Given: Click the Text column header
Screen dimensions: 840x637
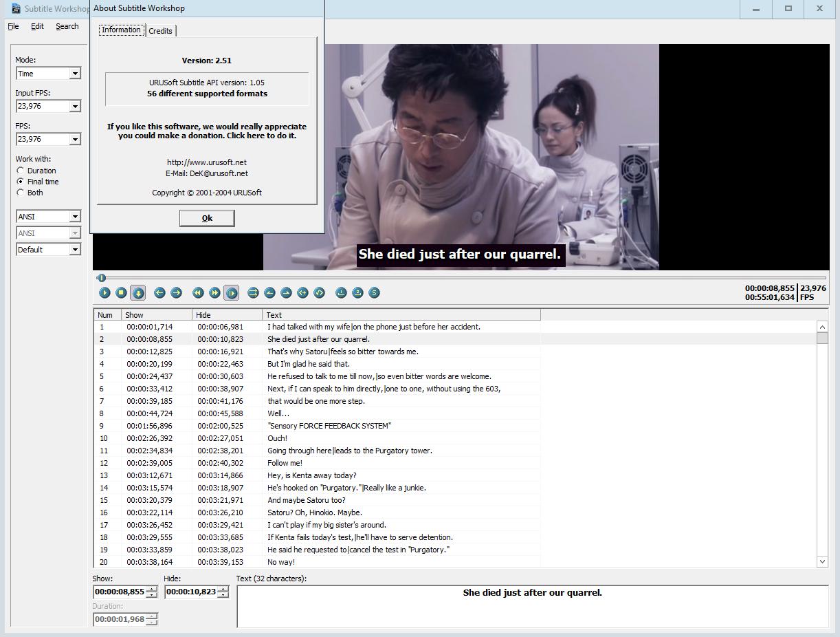Looking at the screenshot, I should coord(401,315).
